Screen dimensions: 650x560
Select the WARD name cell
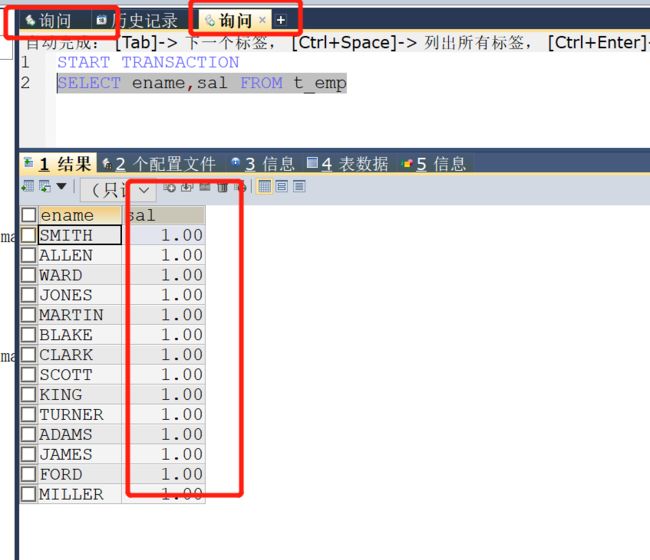click(x=80, y=275)
